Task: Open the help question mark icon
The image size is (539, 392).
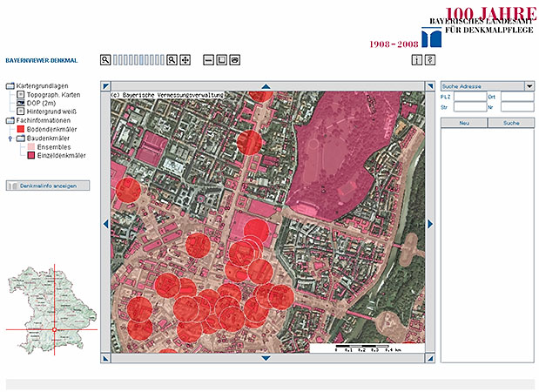Action: 430,60
